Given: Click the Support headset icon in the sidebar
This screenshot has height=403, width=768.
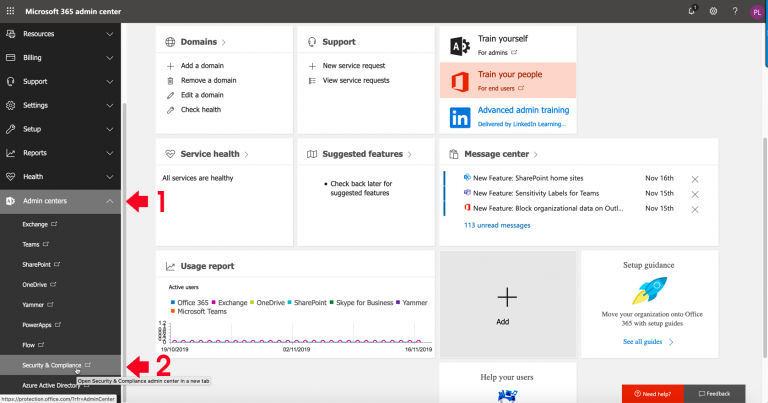Looking at the screenshot, I should pyautogui.click(x=10, y=81).
